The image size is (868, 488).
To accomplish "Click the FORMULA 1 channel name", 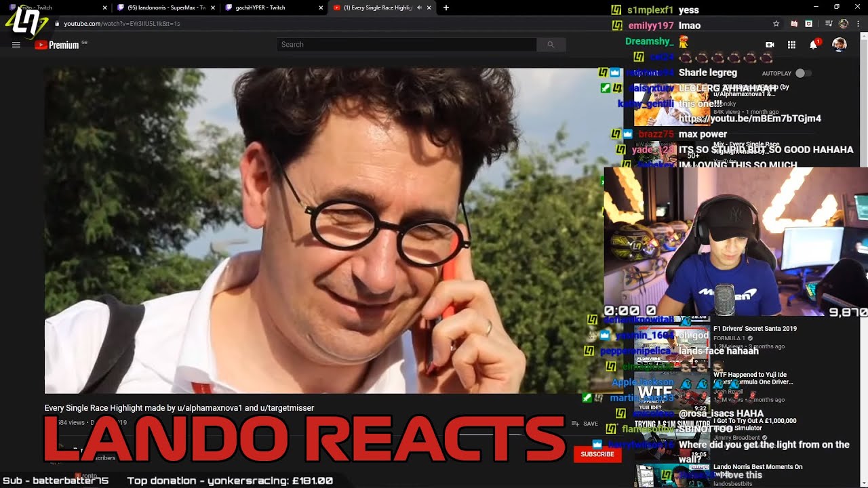I will (x=729, y=338).
